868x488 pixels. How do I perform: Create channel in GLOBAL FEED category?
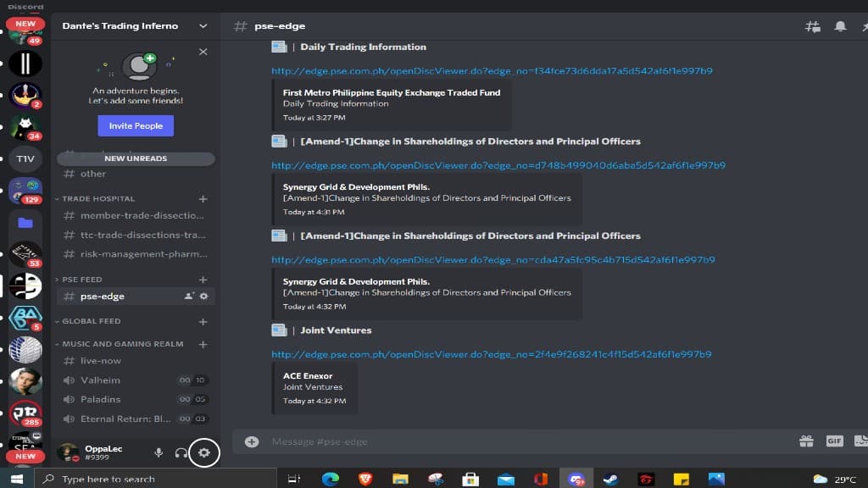(x=203, y=321)
